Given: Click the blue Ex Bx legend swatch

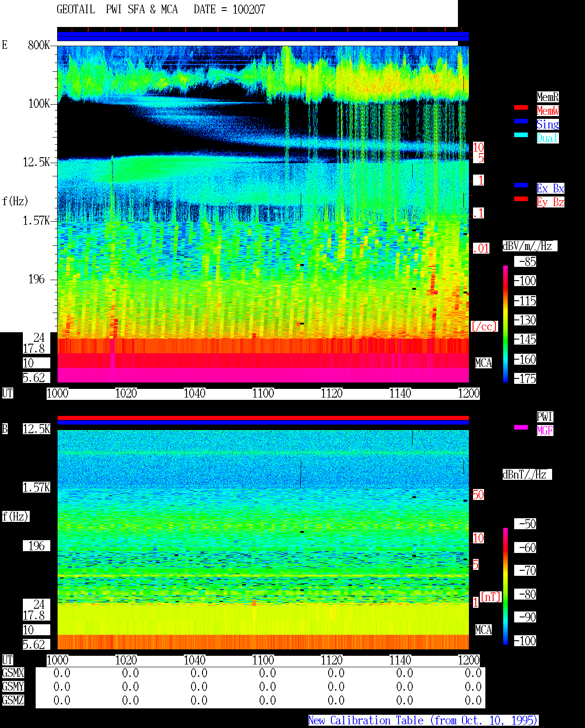Looking at the screenshot, I should (x=521, y=185).
